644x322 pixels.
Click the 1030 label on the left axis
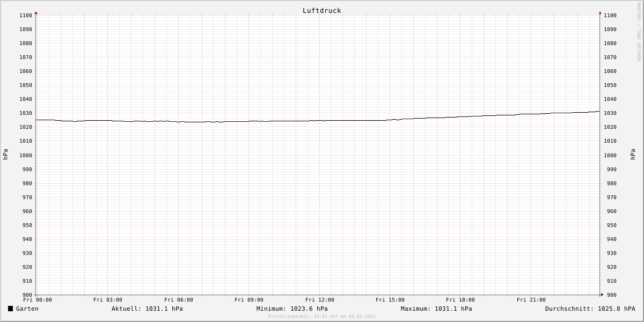tap(26, 113)
